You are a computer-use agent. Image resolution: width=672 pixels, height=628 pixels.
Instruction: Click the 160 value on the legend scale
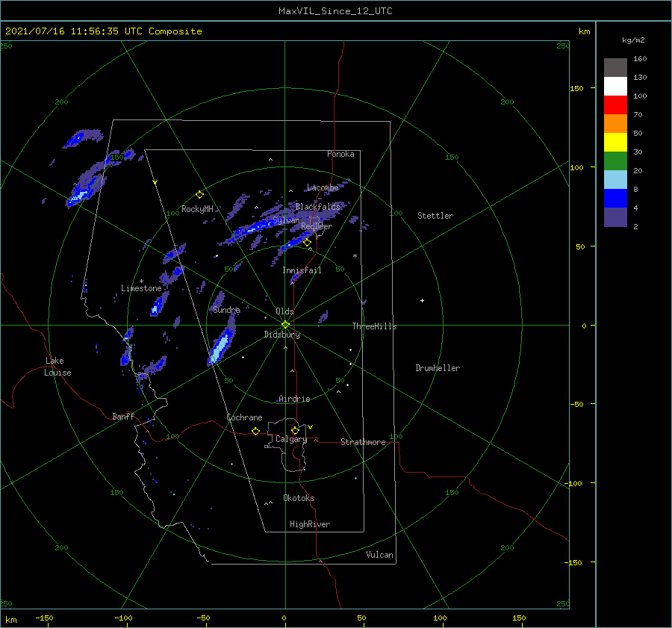click(640, 59)
